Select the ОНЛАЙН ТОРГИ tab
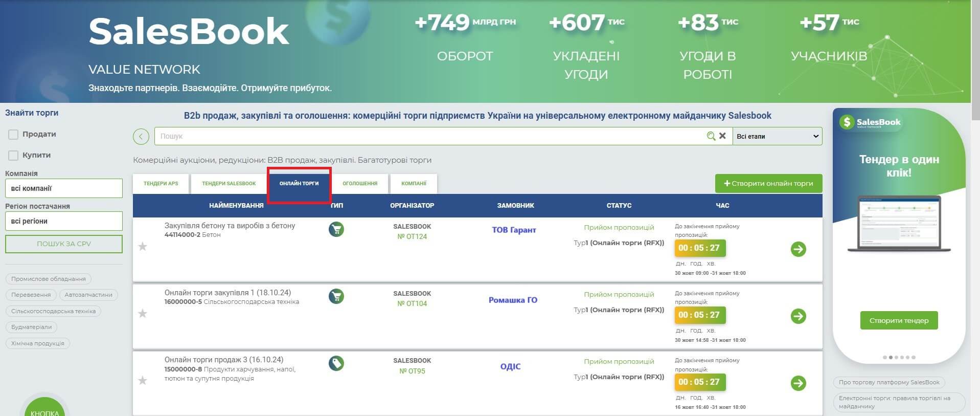The image size is (980, 416). pos(299,184)
